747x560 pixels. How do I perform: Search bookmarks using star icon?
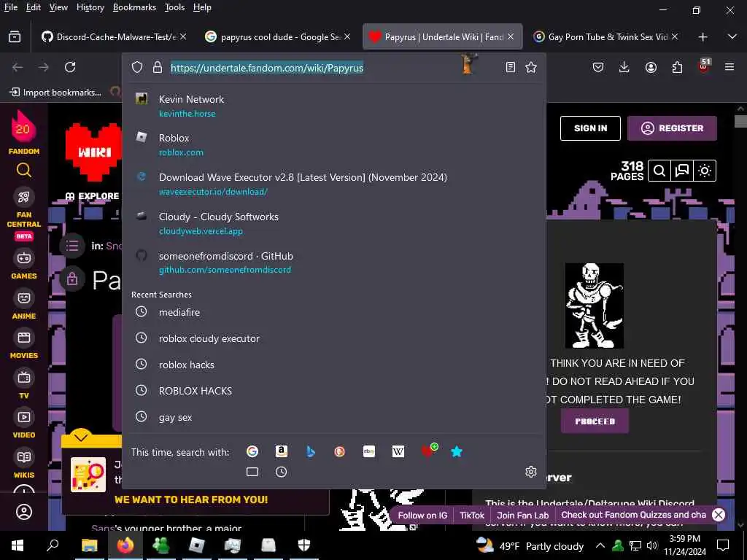coord(457,451)
